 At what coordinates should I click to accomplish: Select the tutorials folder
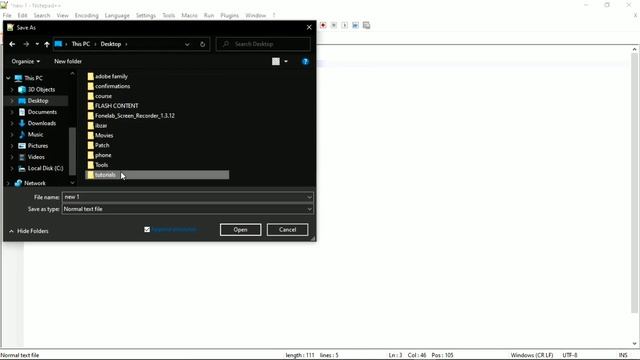(157, 175)
